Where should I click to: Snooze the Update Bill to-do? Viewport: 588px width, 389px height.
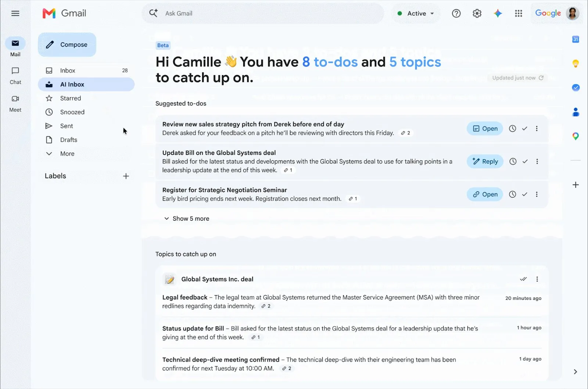(x=513, y=161)
